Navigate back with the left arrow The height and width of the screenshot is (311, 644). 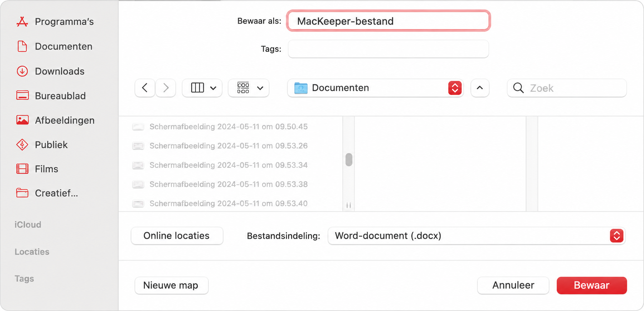(x=145, y=88)
